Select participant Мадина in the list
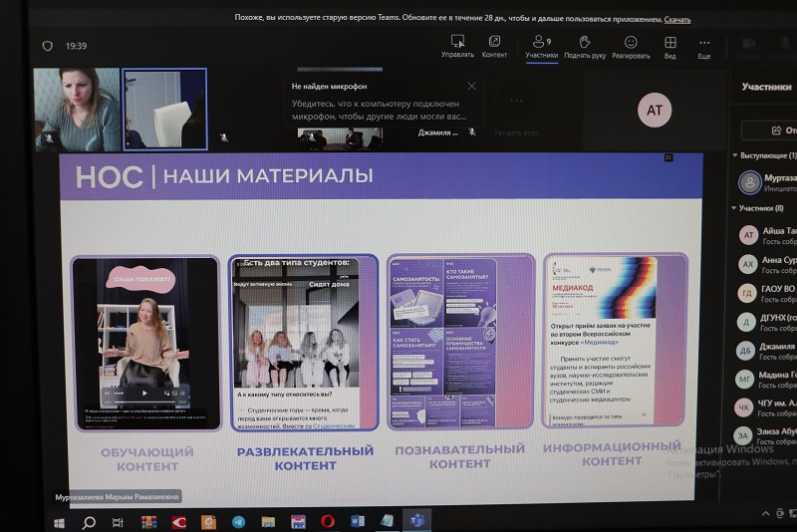This screenshot has width=797, height=532. point(767,379)
